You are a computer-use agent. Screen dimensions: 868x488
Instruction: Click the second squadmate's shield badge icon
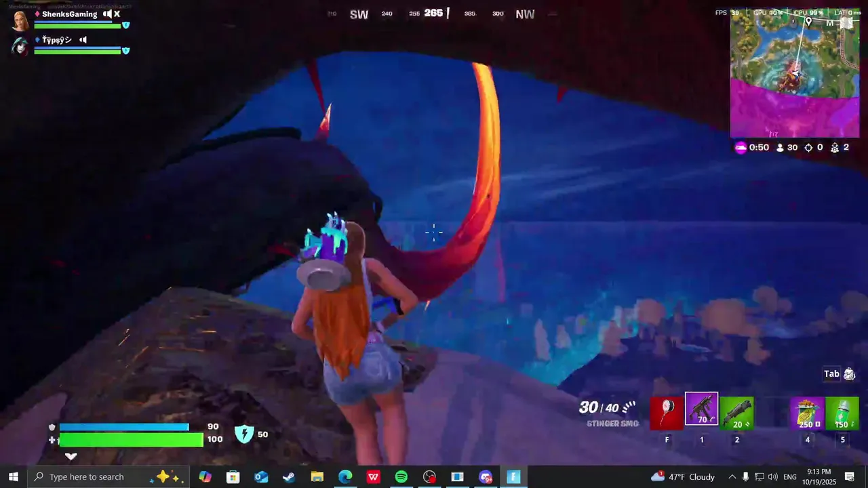[x=125, y=50]
